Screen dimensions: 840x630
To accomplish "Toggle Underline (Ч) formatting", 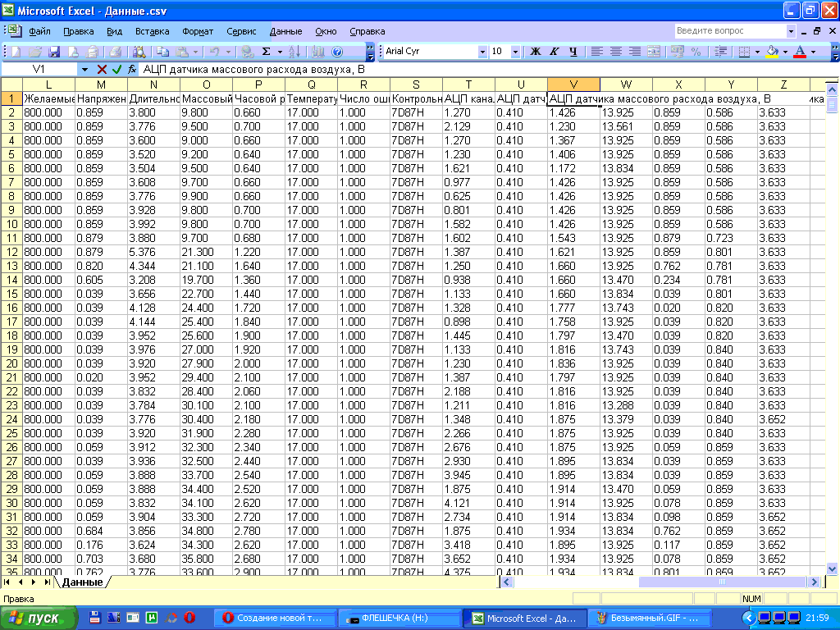I will coord(573,52).
